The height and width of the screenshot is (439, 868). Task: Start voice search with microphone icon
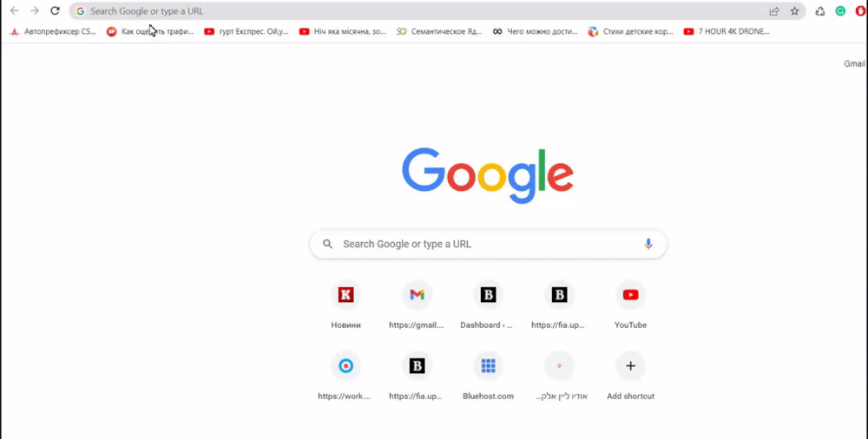(x=648, y=244)
